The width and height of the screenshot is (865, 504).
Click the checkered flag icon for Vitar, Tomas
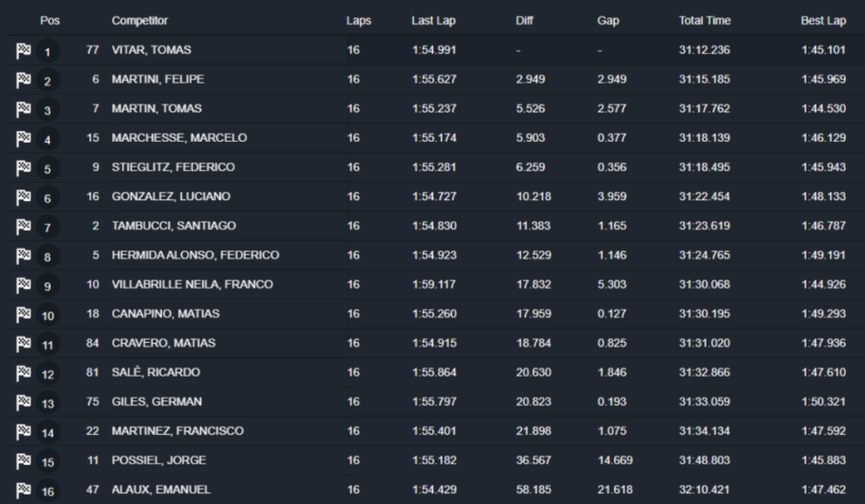[x=24, y=51]
